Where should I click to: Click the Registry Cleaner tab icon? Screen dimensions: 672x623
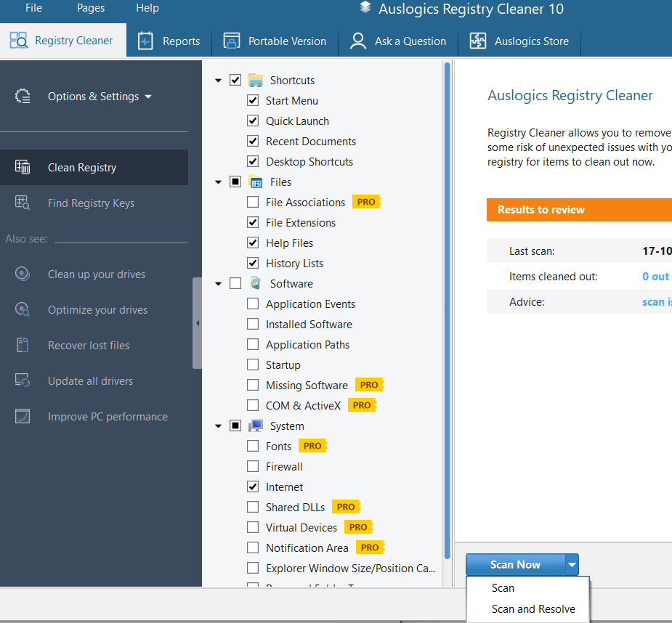18,40
